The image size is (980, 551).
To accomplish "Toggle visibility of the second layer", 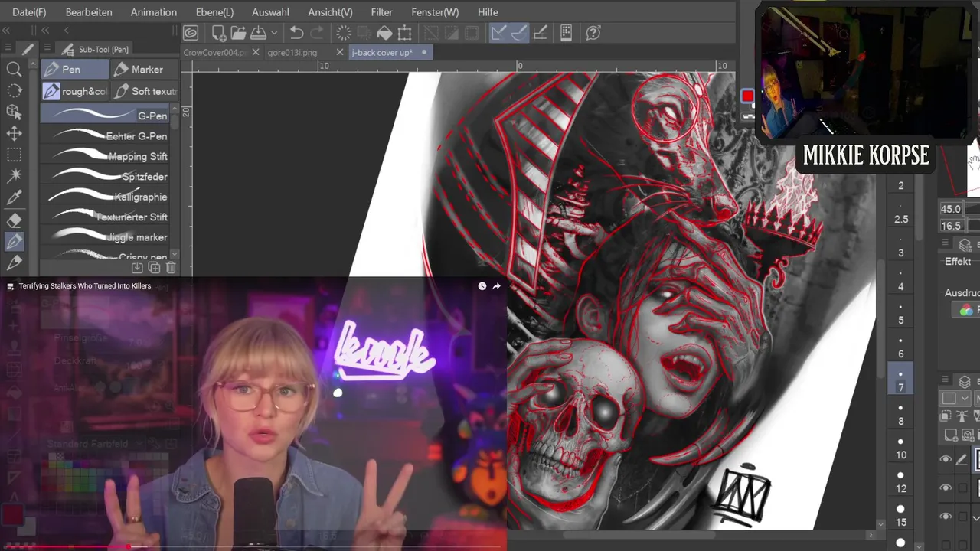I will [946, 488].
